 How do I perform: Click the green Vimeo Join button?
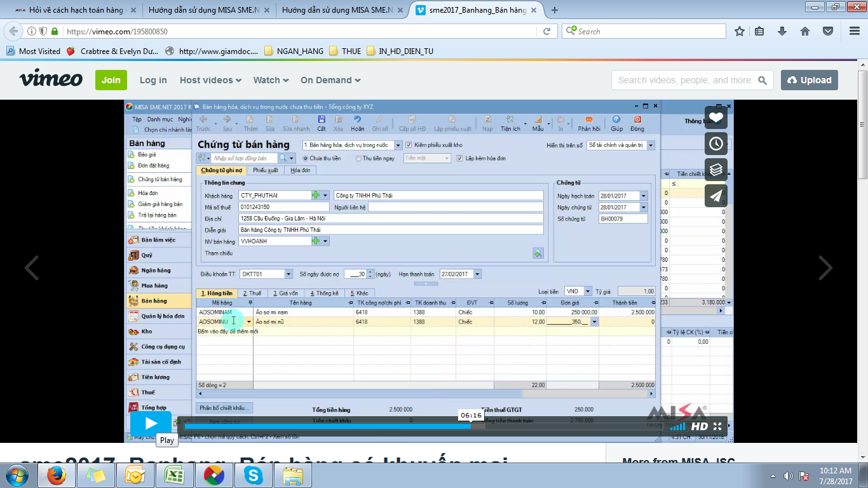111,80
